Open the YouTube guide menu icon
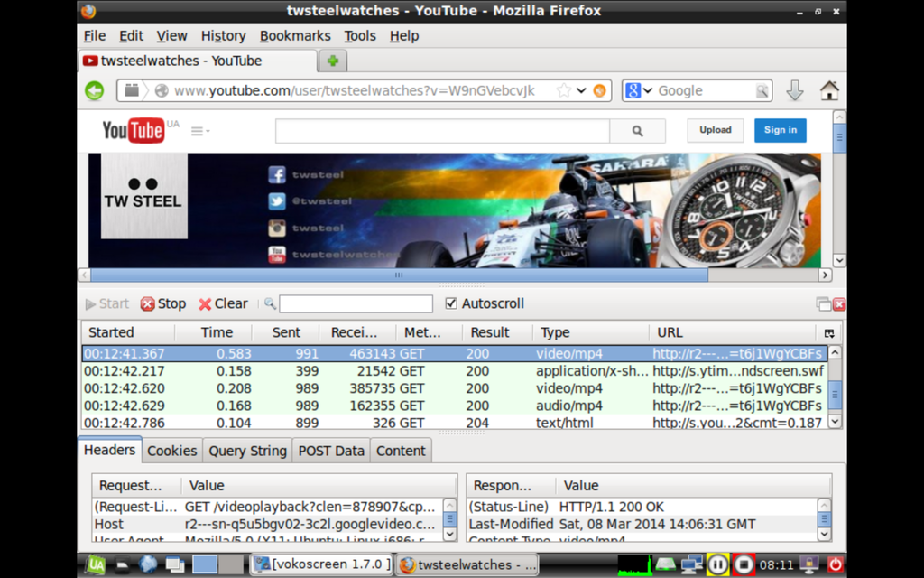The height and width of the screenshot is (578, 924). pyautogui.click(x=200, y=131)
